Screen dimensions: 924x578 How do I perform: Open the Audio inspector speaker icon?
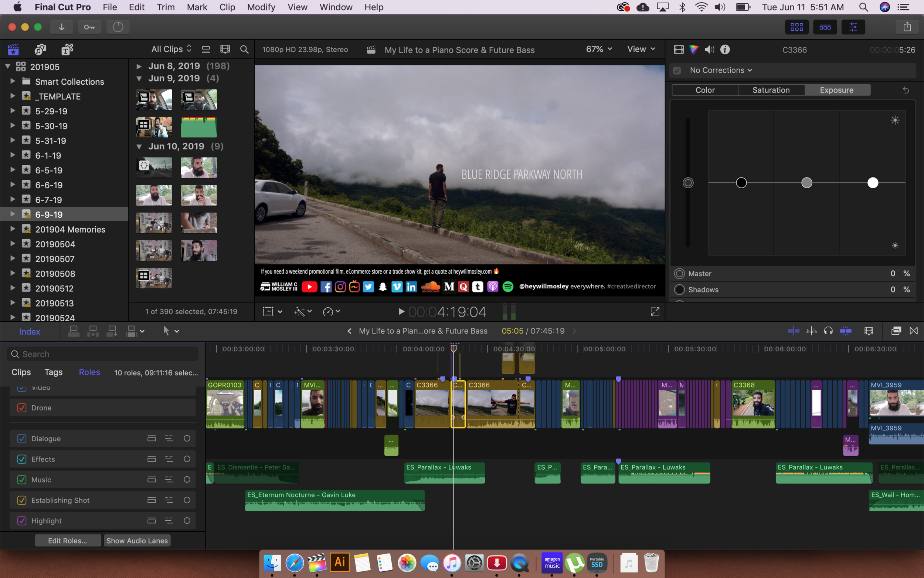coord(709,50)
